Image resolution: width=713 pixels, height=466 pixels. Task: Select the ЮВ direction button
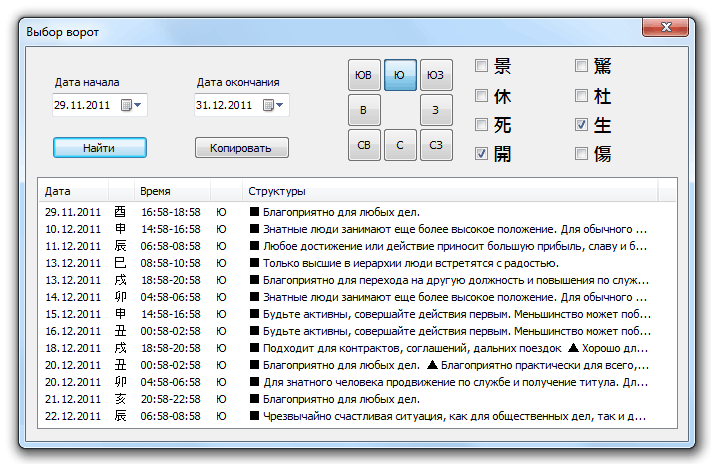point(364,75)
